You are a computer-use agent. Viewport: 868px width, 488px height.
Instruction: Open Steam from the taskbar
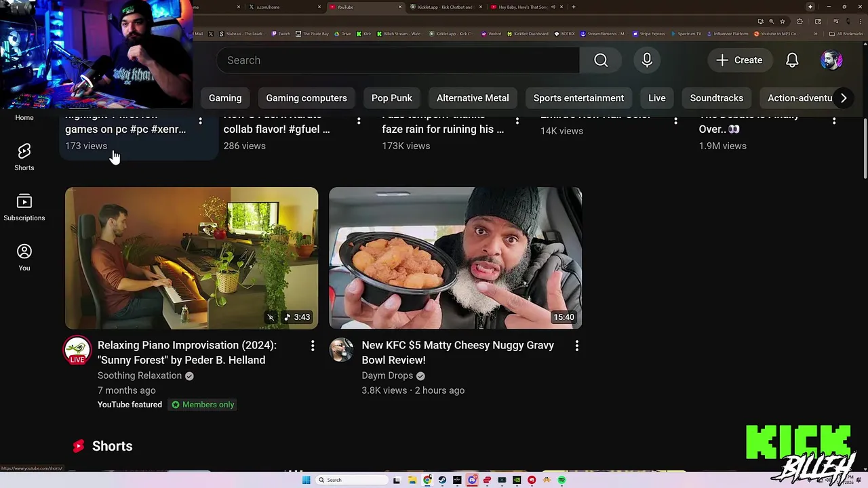(442, 480)
